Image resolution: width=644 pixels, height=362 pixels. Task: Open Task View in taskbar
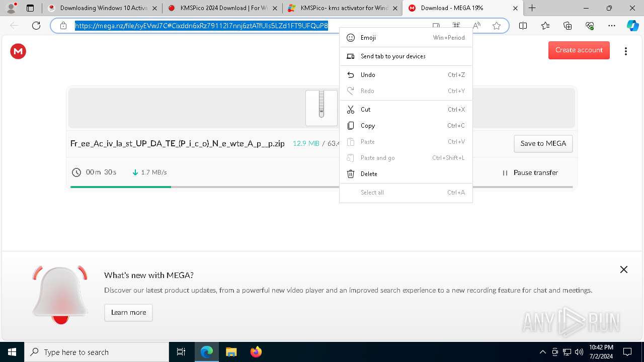[x=181, y=352]
